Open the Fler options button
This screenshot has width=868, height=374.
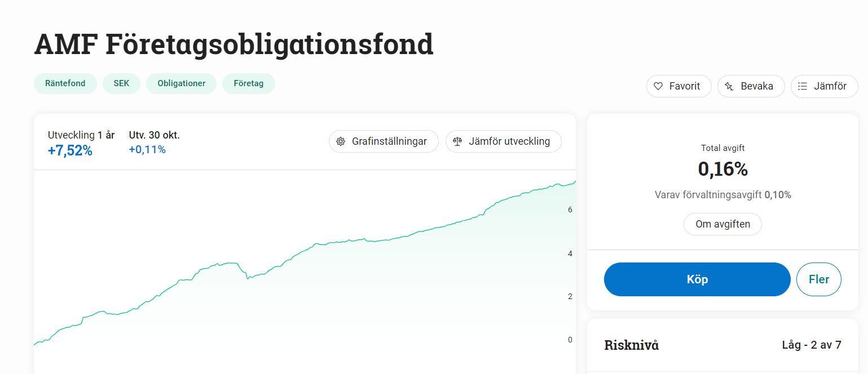818,279
